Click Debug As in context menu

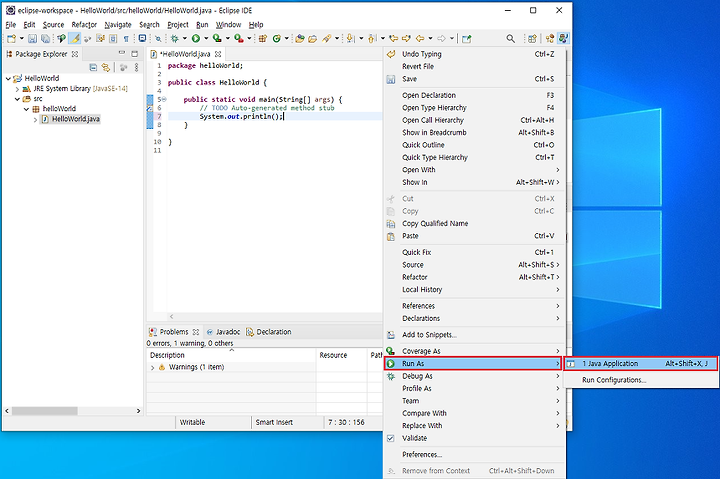point(474,376)
